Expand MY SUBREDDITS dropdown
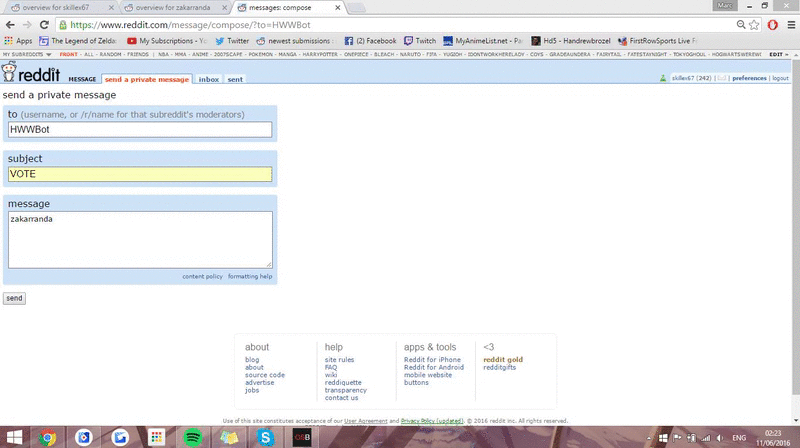The width and height of the screenshot is (800, 448). coord(27,54)
